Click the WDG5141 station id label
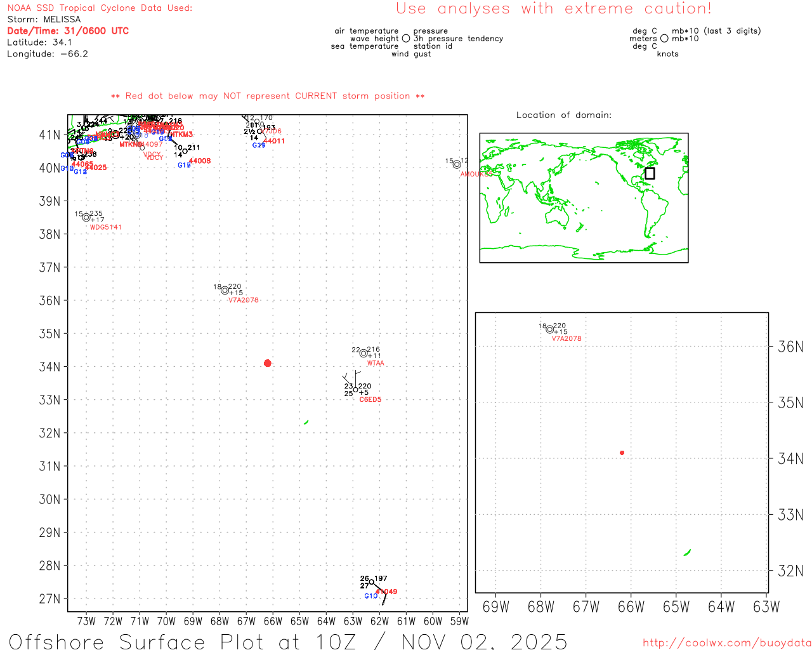 tap(106, 227)
